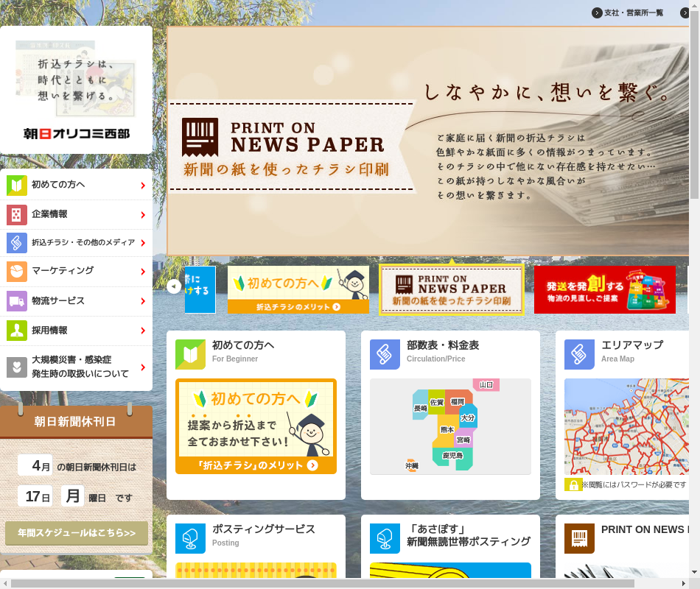Screen dimensions: 700x589
Task: Click the horizontal scrollbar thumb
Action: tap(322, 584)
